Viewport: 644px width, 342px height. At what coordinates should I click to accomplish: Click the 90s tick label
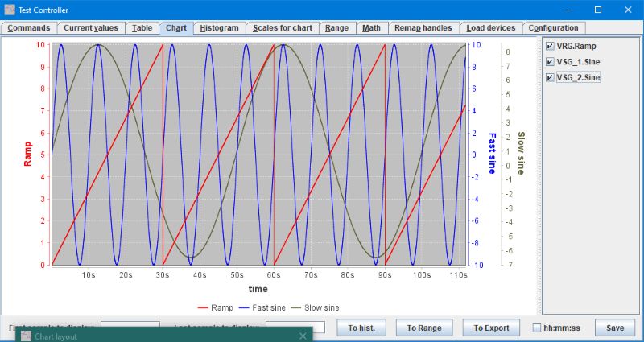point(385,275)
